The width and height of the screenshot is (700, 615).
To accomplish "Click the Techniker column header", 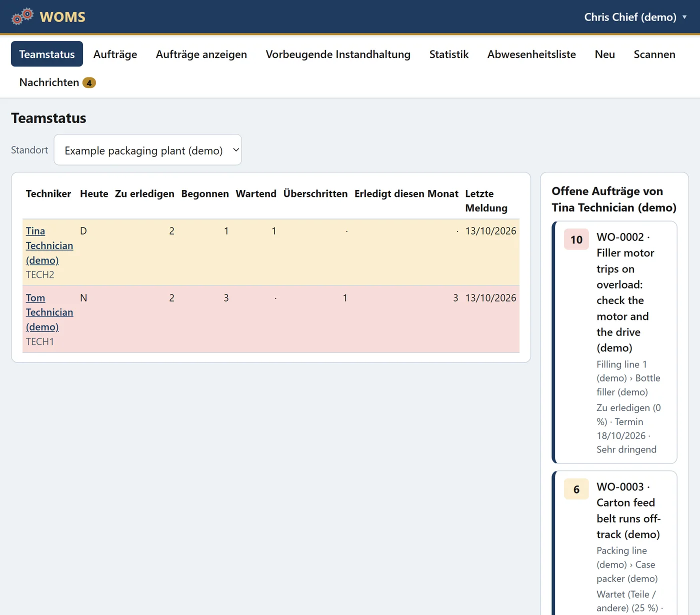I will (x=48, y=193).
